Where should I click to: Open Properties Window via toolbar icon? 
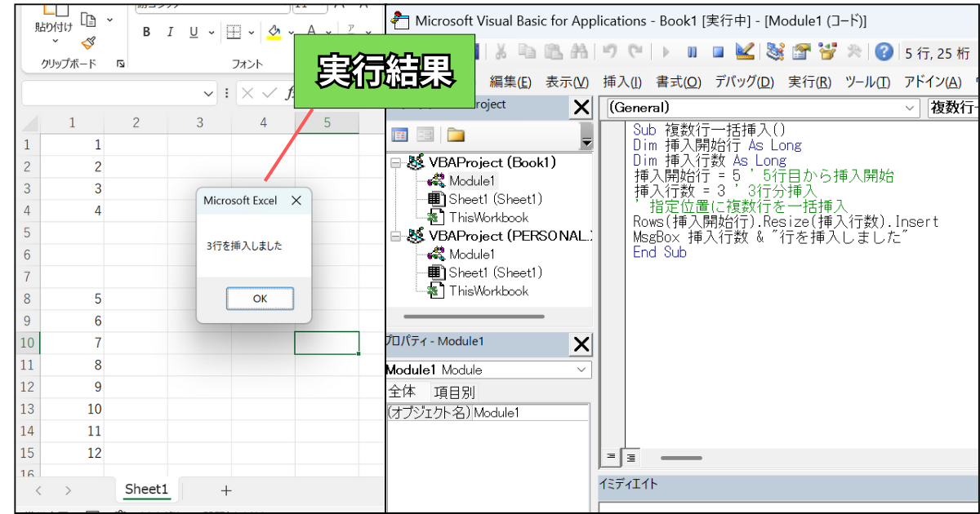[x=801, y=52]
